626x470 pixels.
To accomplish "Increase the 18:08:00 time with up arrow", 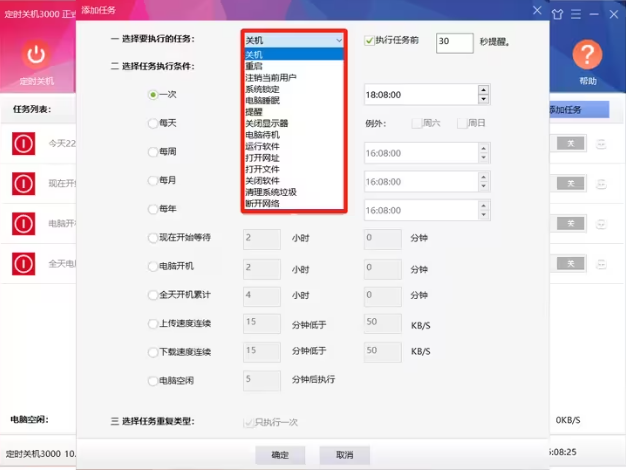I will coord(483,90).
